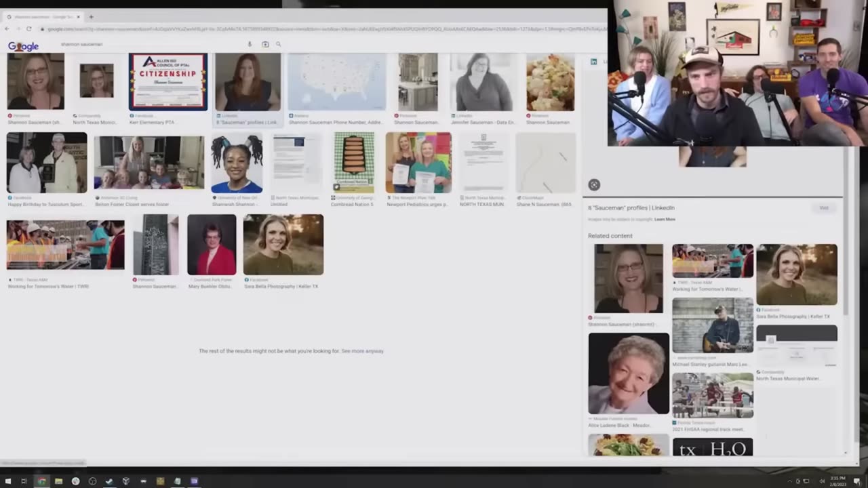This screenshot has width=868, height=488.
Task: Open related Sara Bella Photography image in panel
Action: 797,274
